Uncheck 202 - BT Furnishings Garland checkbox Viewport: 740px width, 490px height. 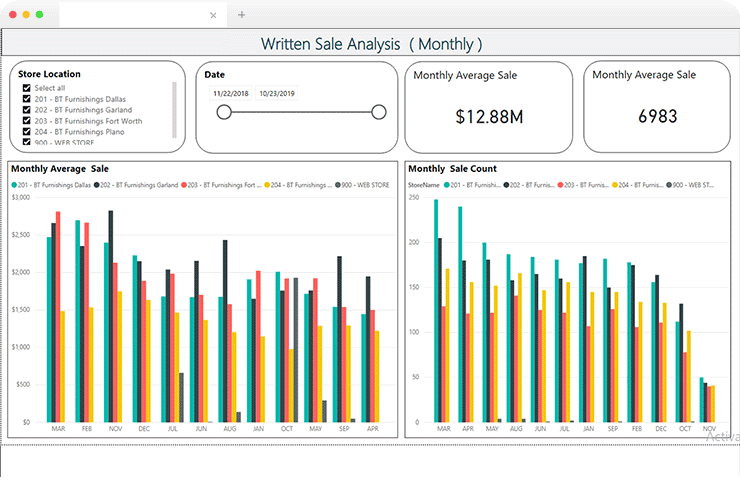27,110
